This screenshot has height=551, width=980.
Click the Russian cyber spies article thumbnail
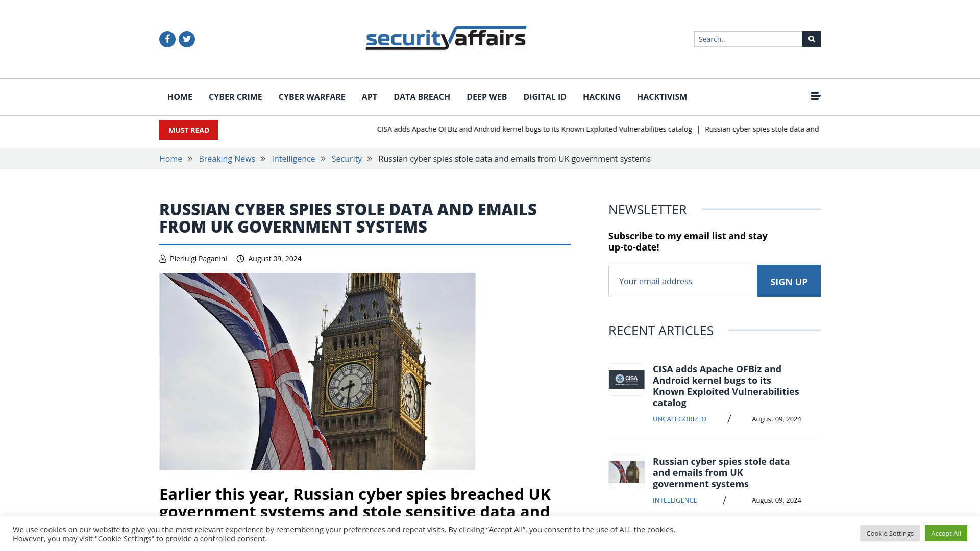[x=626, y=471]
